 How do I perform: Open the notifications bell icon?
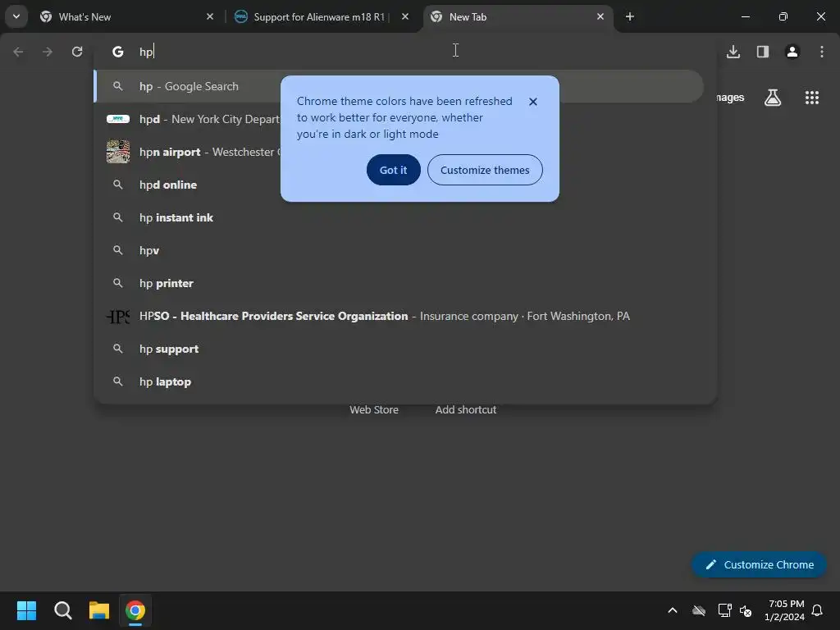coord(818,610)
